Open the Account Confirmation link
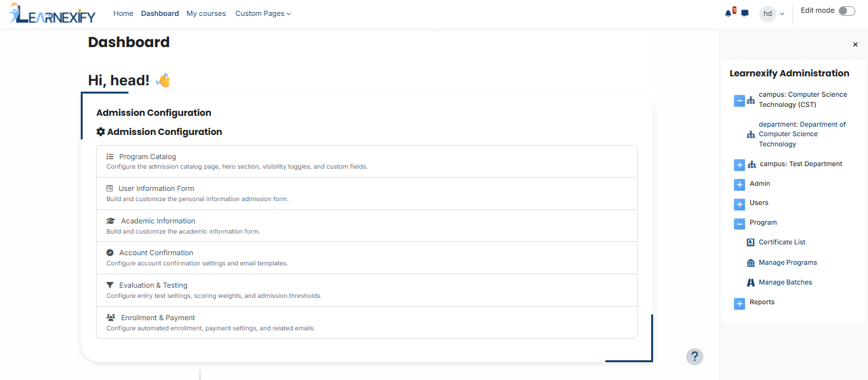Viewport: 868px width, 380px height. pos(156,253)
